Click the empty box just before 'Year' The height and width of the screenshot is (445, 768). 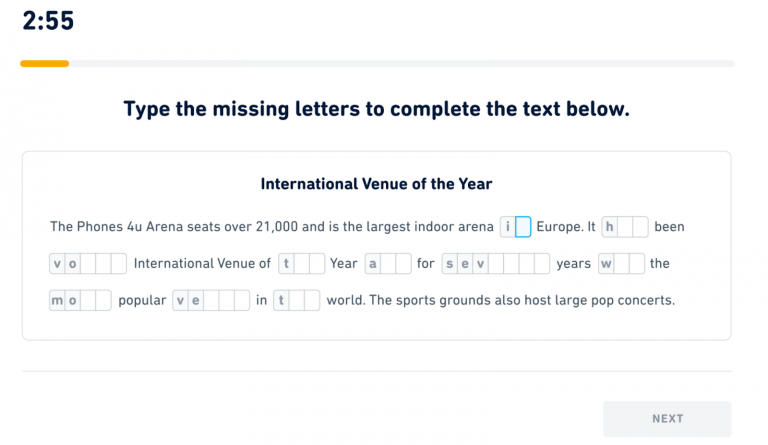point(317,264)
